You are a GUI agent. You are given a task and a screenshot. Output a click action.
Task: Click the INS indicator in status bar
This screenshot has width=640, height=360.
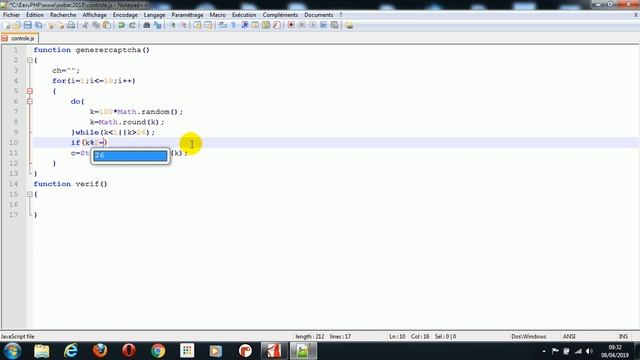click(x=623, y=337)
